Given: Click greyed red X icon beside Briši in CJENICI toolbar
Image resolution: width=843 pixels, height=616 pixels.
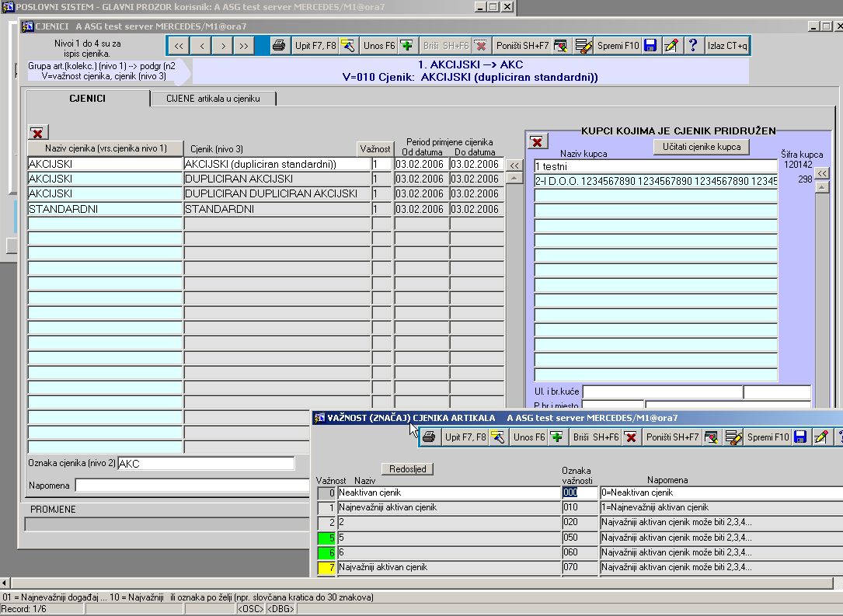Looking at the screenshot, I should tap(481, 46).
